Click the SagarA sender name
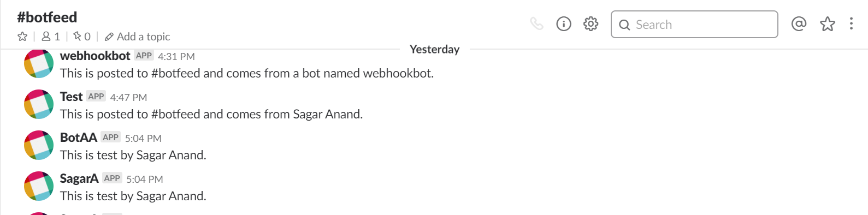Viewport: 868px width, 215px height. 79,178
